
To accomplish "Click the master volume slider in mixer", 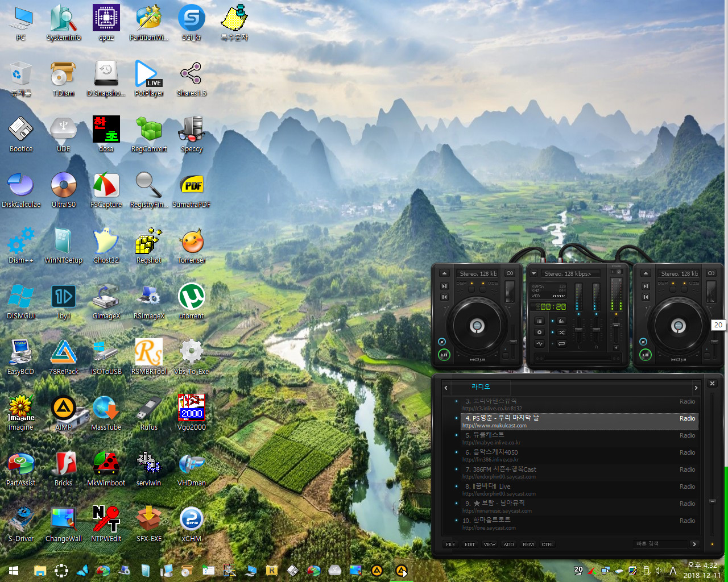I will pyautogui.click(x=616, y=325).
